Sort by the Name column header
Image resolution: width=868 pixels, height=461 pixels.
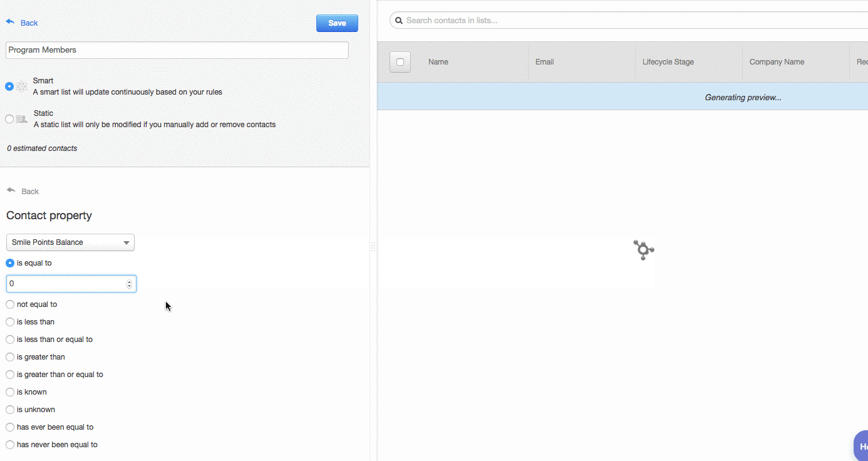[438, 62]
